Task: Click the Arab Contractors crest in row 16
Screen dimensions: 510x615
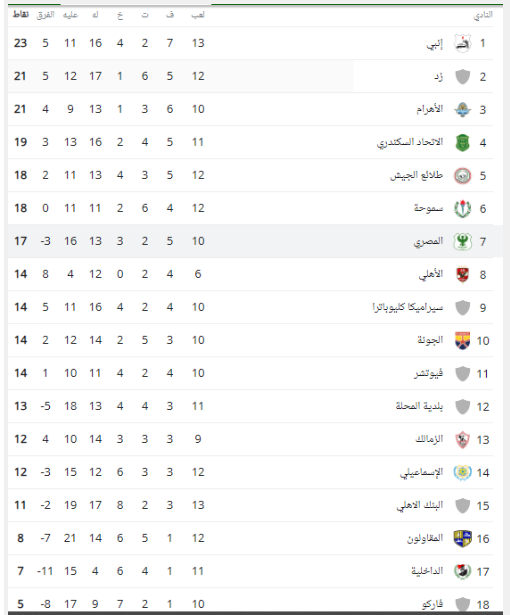Action: (x=463, y=538)
